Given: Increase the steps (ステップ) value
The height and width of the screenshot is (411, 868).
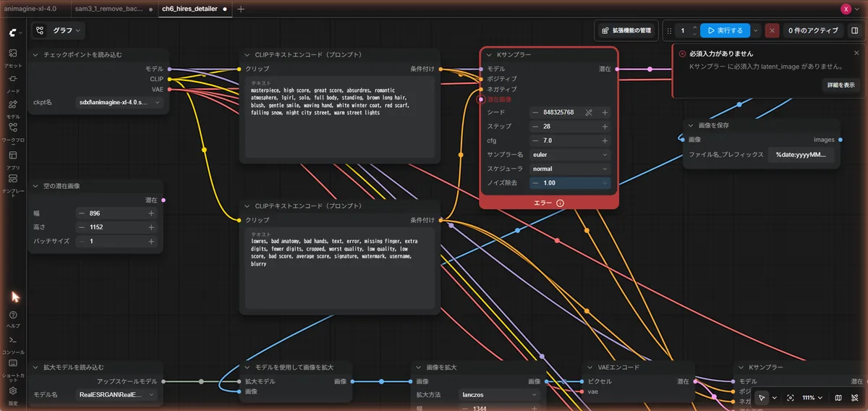Looking at the screenshot, I should pos(605,126).
